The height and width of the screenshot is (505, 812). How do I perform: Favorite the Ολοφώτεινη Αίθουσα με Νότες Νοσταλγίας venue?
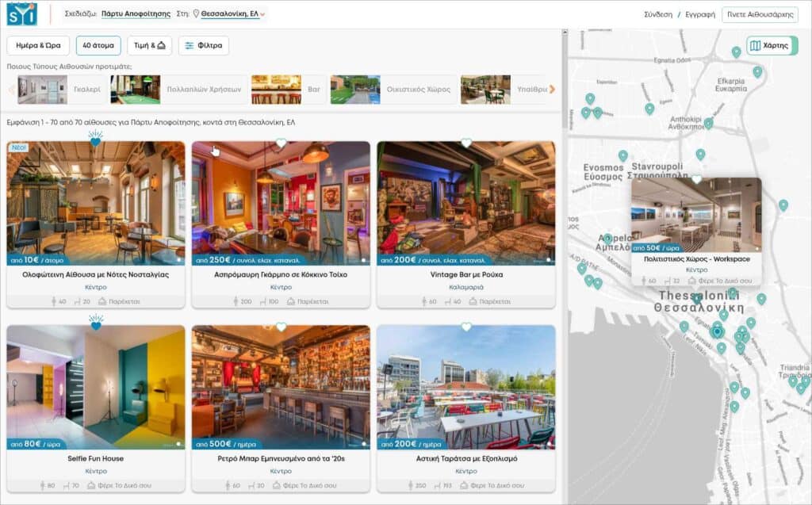click(96, 140)
